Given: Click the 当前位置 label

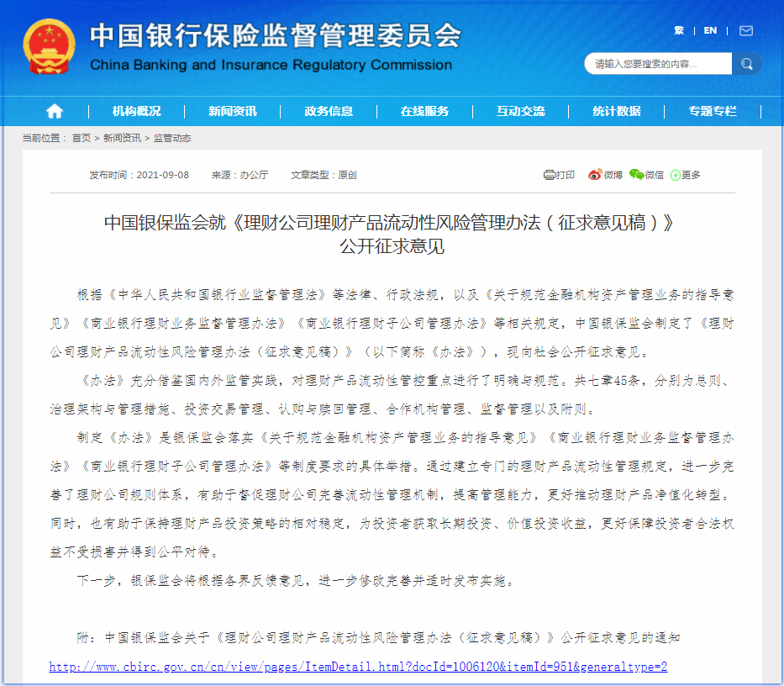Looking at the screenshot, I should click(x=44, y=138).
